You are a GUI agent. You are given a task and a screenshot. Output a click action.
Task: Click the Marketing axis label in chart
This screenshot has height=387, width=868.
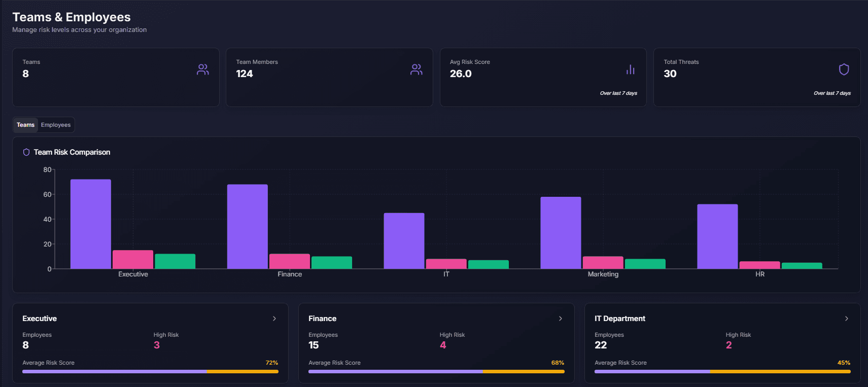(603, 274)
